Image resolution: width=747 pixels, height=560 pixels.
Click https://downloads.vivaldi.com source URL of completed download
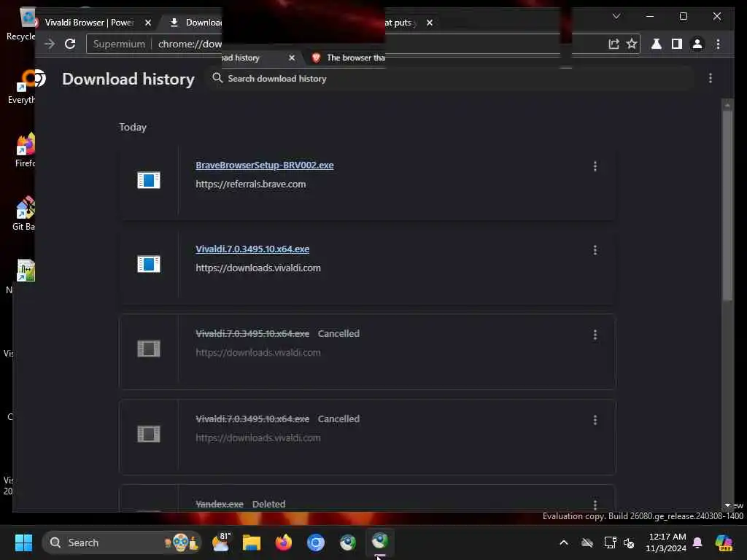(258, 268)
